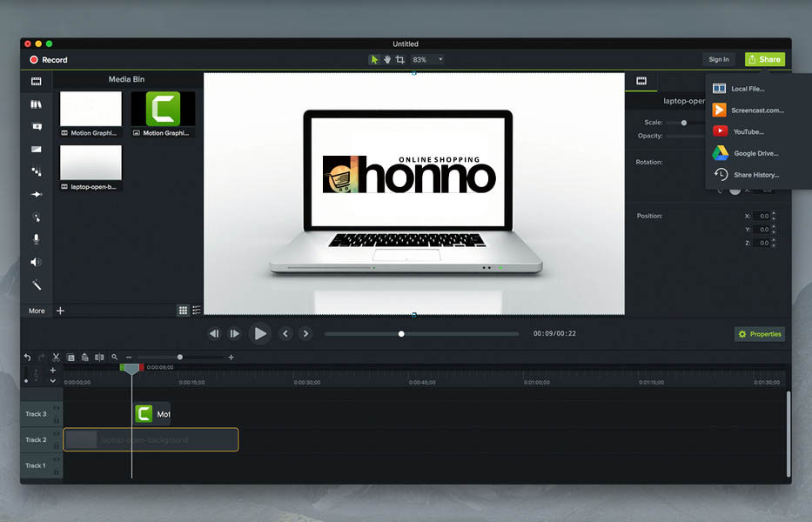This screenshot has height=522, width=812.
Task: Click the timeline zoom slider handle
Action: [x=180, y=357]
